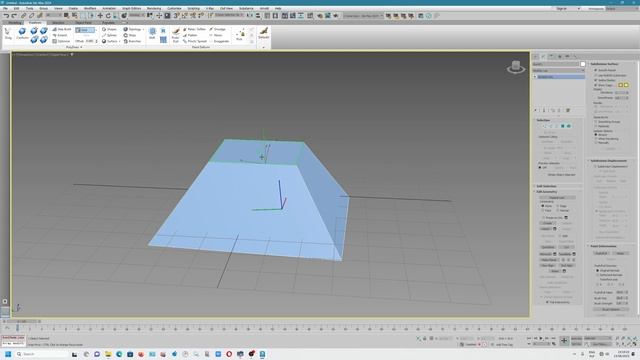
Task: Activate the Conform brush in Freeform ribbon
Action: pos(22,34)
